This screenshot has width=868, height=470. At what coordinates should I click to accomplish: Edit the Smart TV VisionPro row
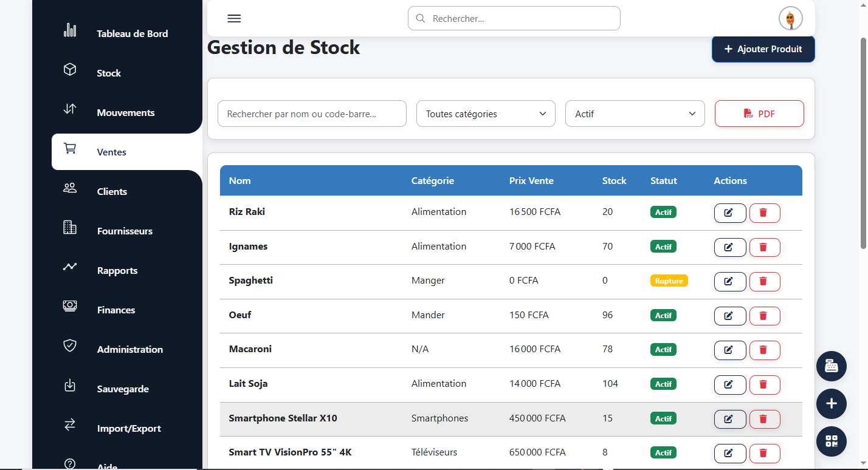pyautogui.click(x=730, y=454)
